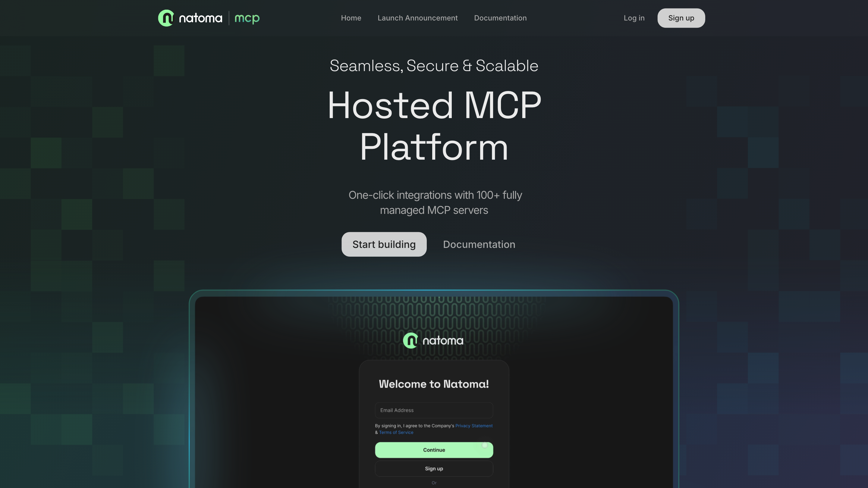The width and height of the screenshot is (868, 488).
Task: Click the Log in link
Action: (x=634, y=18)
